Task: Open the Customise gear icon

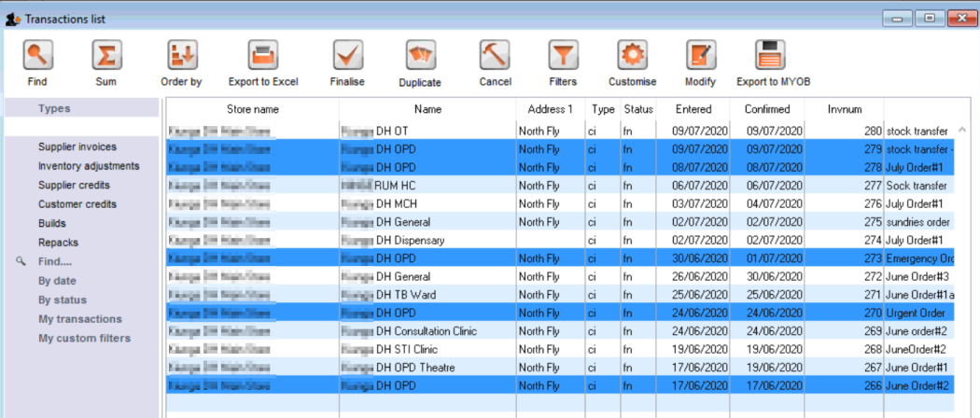Action: point(633,56)
